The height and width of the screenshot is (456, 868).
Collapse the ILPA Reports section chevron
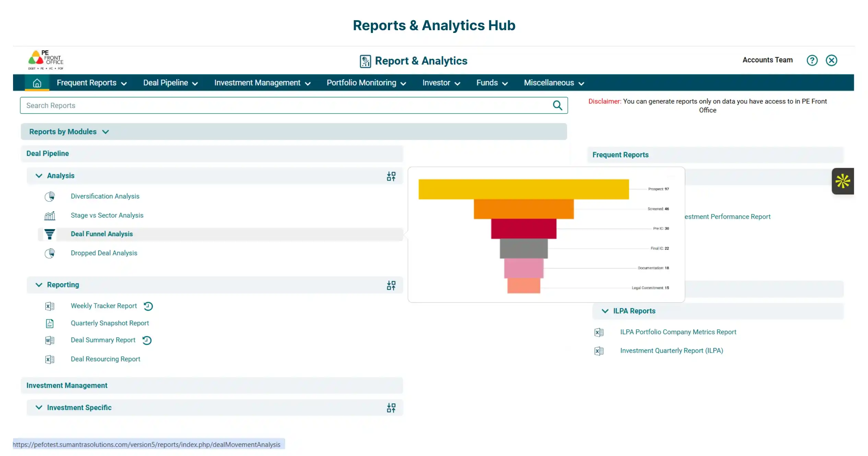point(605,311)
